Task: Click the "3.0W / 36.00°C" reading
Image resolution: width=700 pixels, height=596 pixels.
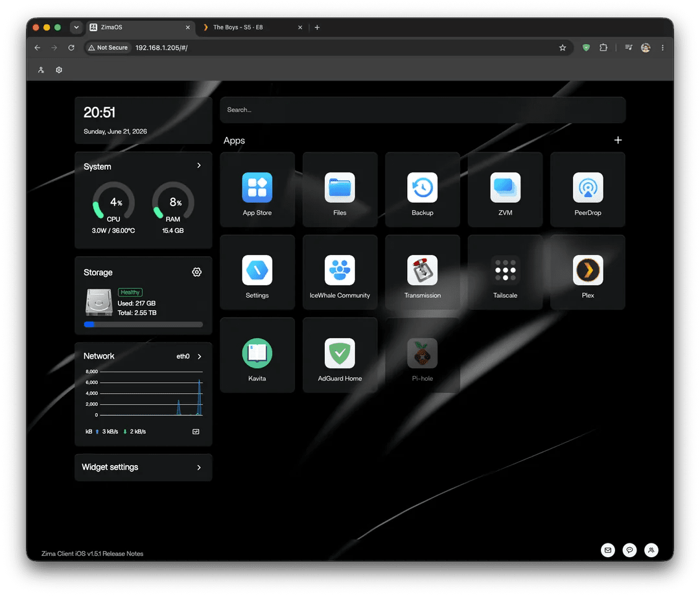Action: pos(113,230)
